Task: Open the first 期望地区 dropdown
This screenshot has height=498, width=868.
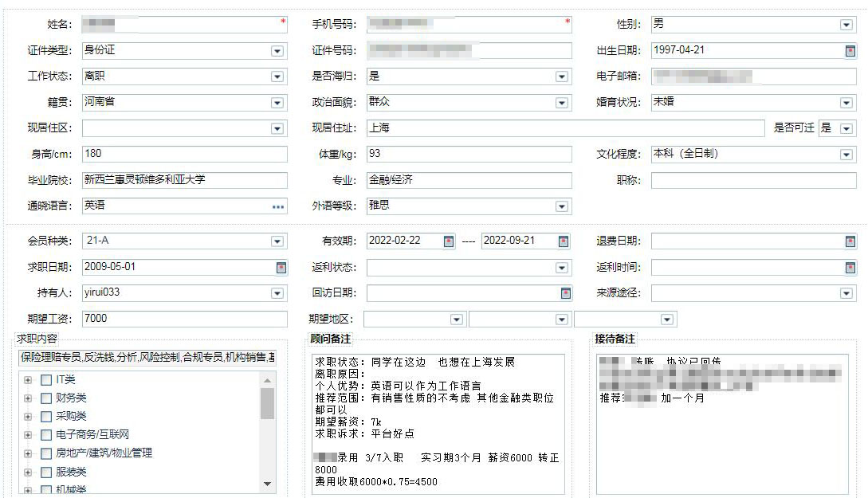Action: tap(456, 320)
